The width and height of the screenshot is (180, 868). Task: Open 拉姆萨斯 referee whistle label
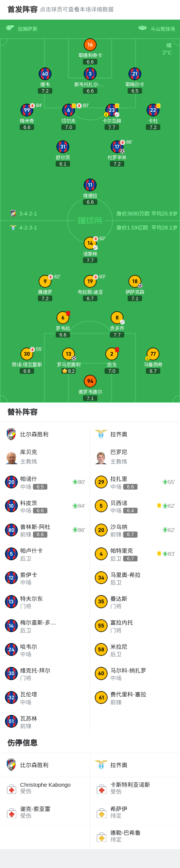(22, 28)
